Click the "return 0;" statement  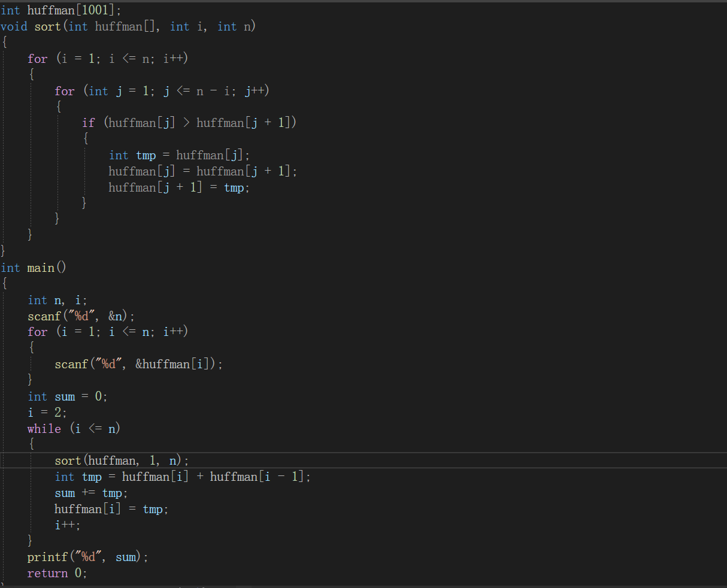point(57,573)
